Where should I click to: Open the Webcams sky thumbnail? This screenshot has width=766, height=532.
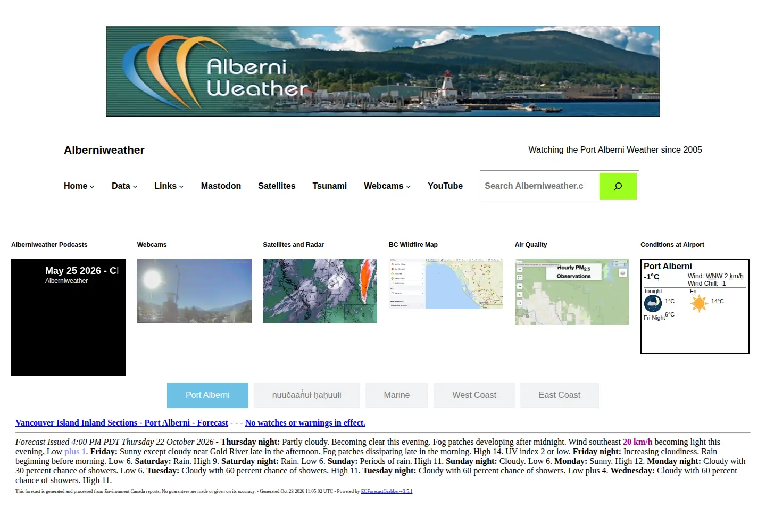pos(194,290)
